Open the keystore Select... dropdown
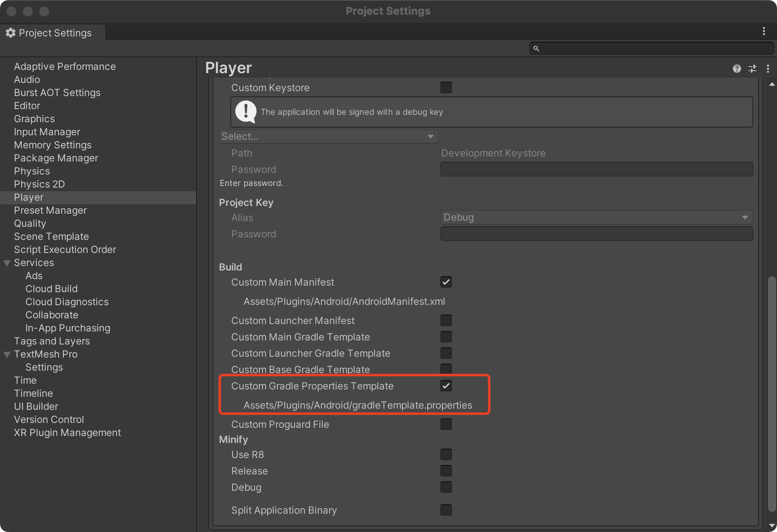Image resolution: width=777 pixels, height=532 pixels. coord(328,136)
